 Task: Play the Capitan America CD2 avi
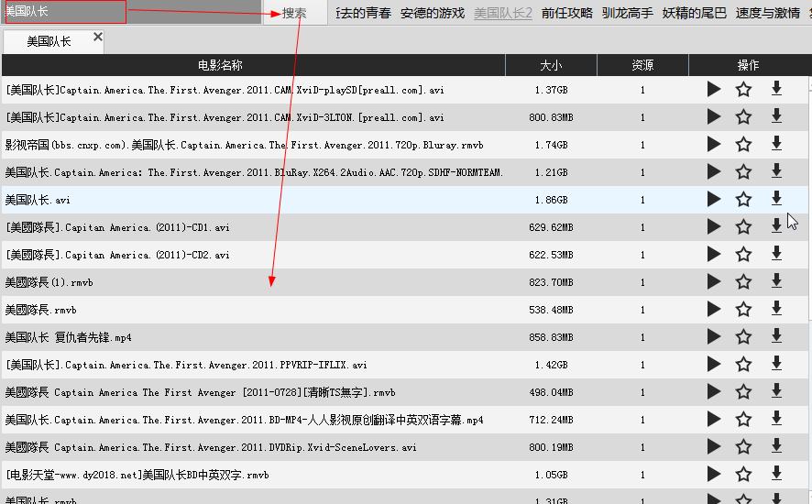(714, 254)
